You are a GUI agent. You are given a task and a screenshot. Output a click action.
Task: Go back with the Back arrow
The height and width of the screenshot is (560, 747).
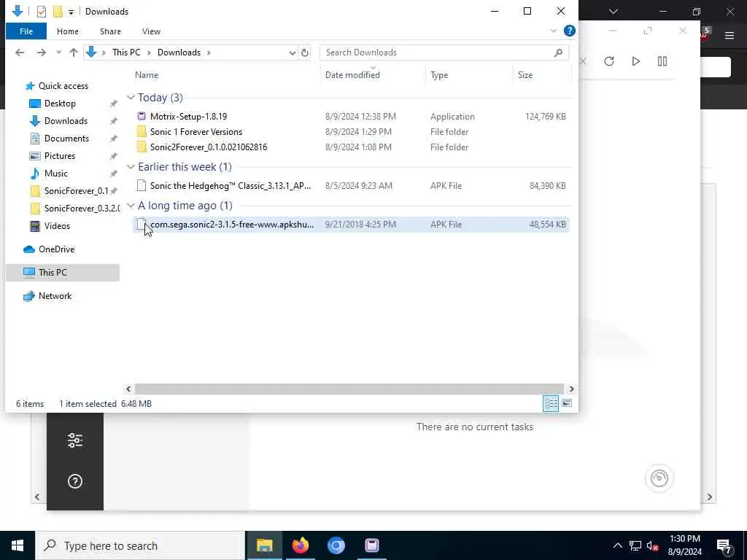(x=20, y=52)
